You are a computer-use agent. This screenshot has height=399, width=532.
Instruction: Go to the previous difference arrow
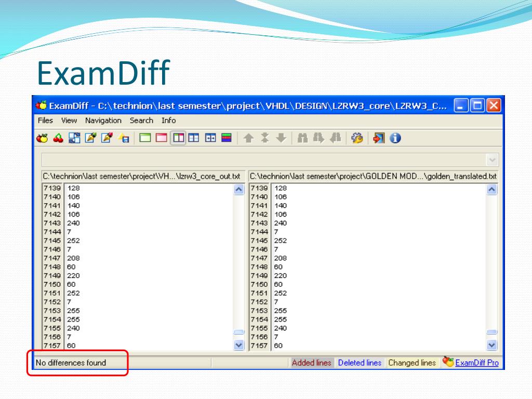(249, 138)
